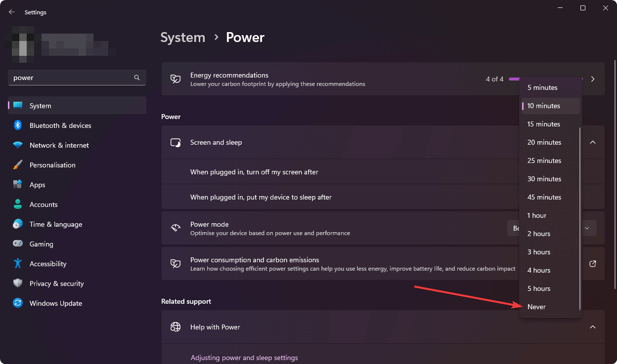Image resolution: width=617 pixels, height=364 pixels.
Task: Click the Screen and sleep icon
Action: coord(176,142)
